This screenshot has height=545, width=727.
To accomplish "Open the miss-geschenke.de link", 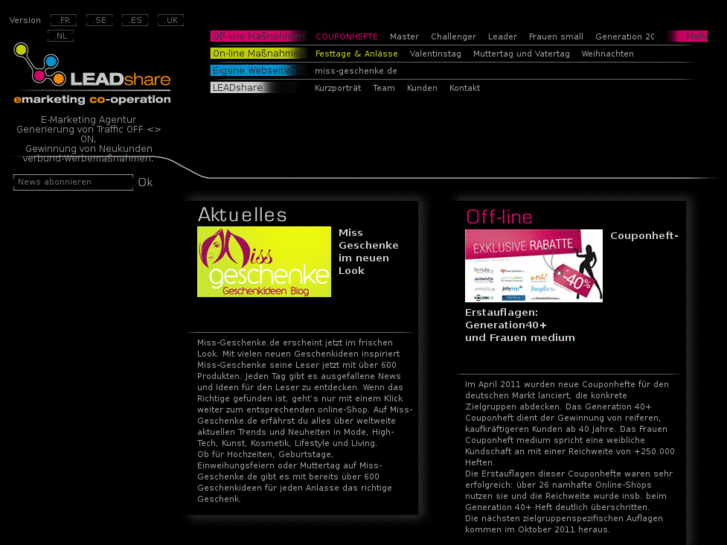I will [x=356, y=71].
